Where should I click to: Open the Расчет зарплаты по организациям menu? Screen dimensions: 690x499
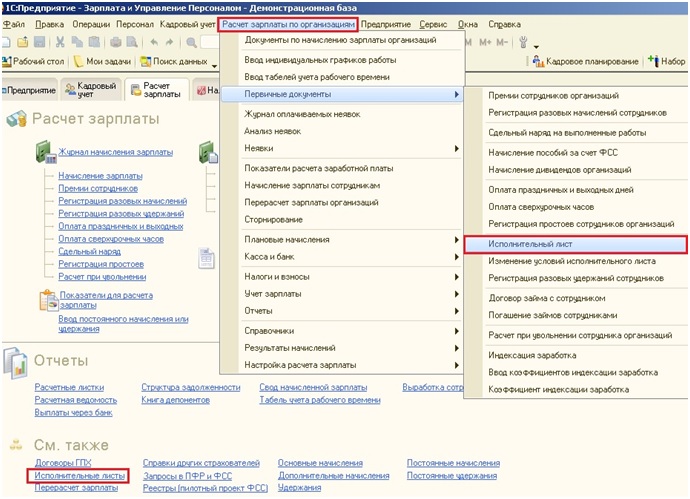[x=288, y=24]
